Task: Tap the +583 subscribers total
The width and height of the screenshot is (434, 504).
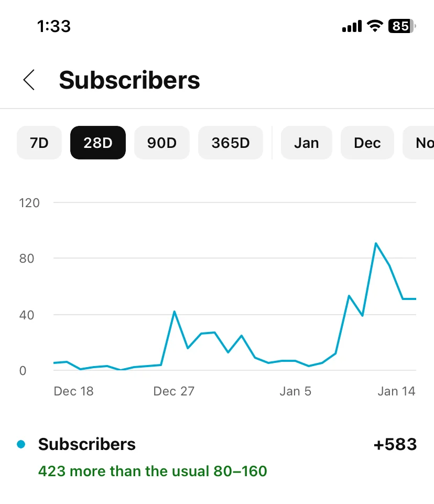Action: click(x=395, y=445)
